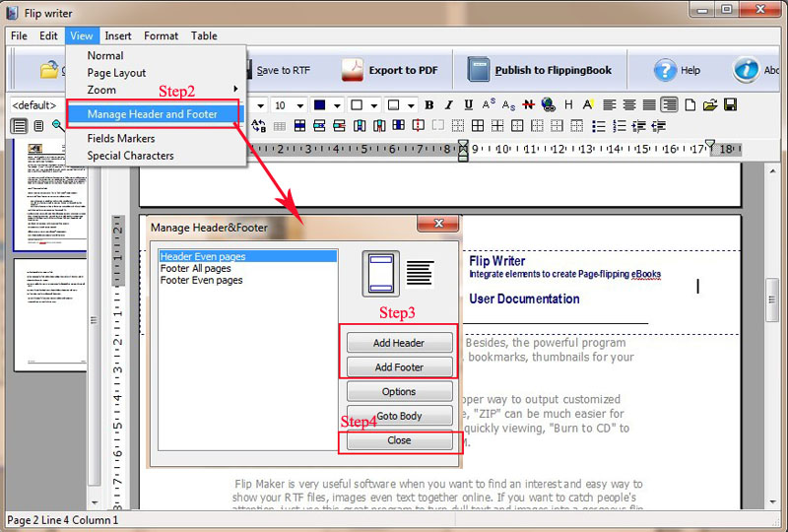Expand the Zoom submenu
788x532 pixels.
(x=157, y=90)
